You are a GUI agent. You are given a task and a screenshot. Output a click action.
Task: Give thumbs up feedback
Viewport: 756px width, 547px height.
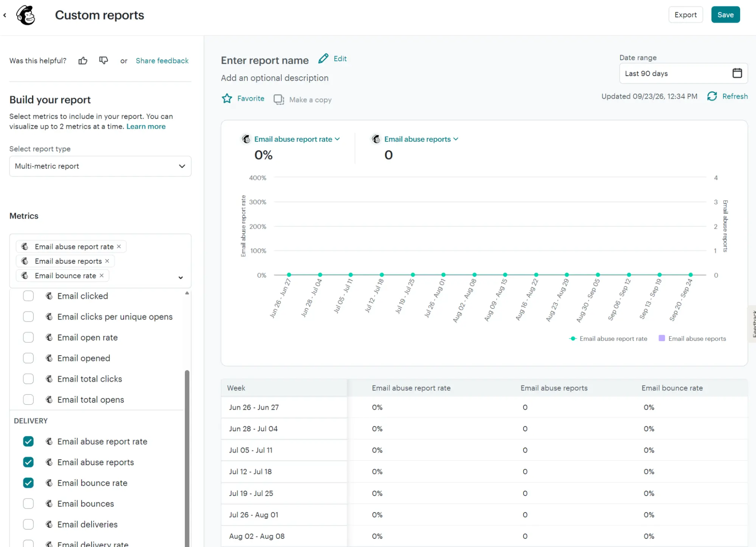(x=83, y=61)
